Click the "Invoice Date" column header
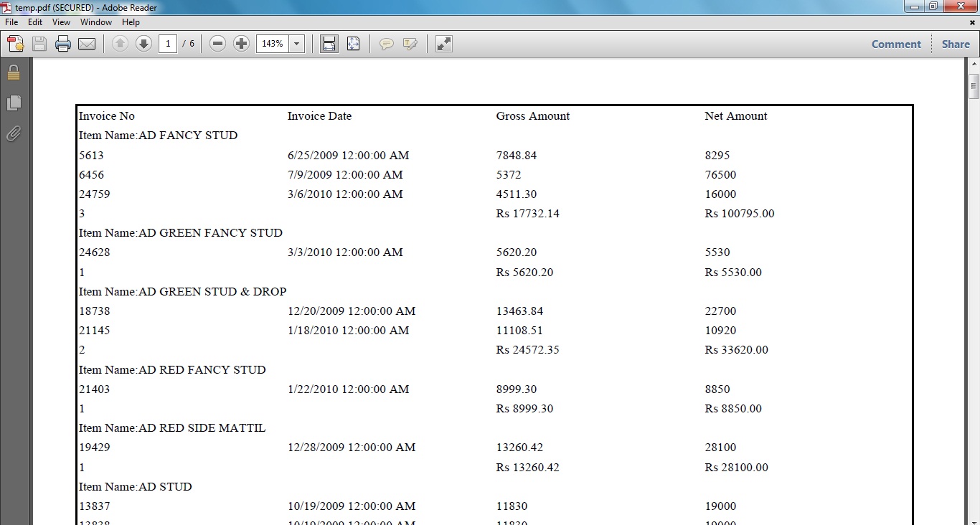Viewport: 980px width, 525px height. (x=319, y=116)
